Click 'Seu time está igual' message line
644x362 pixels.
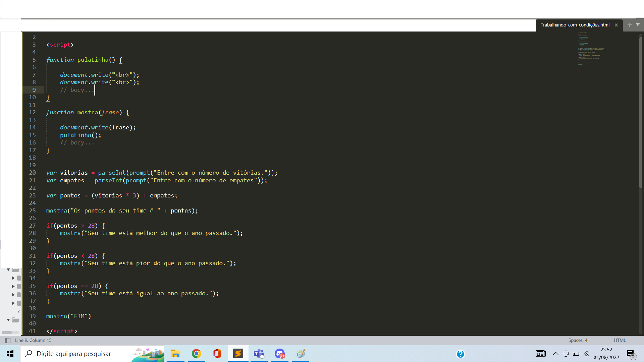click(139, 293)
